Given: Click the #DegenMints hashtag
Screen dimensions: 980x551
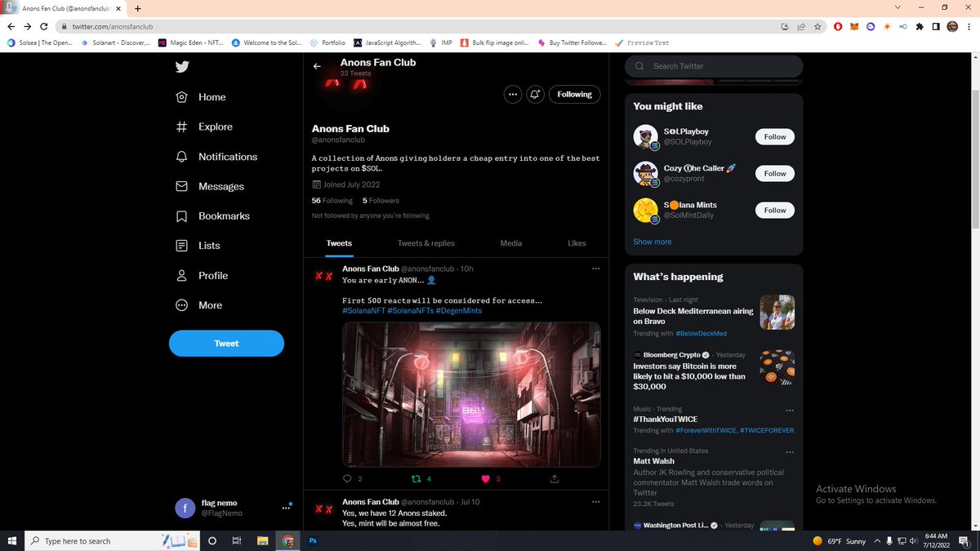Looking at the screenshot, I should 459,311.
